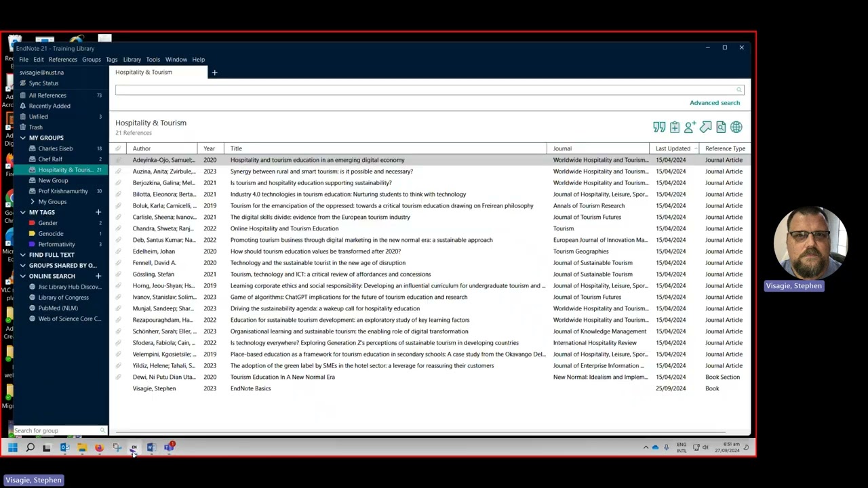The image size is (868, 488).
Task: Open the Groups menu
Action: tap(92, 60)
